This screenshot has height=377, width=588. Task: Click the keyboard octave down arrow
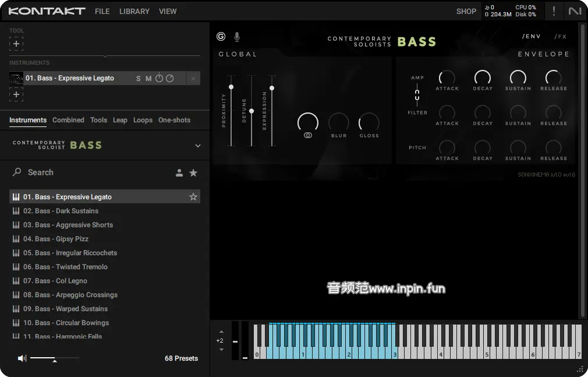point(221,350)
